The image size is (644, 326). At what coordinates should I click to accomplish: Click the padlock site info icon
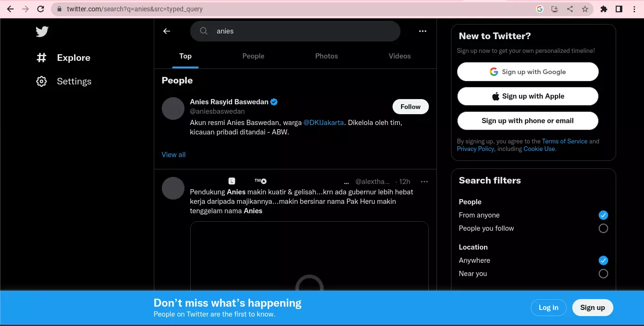pyautogui.click(x=59, y=9)
